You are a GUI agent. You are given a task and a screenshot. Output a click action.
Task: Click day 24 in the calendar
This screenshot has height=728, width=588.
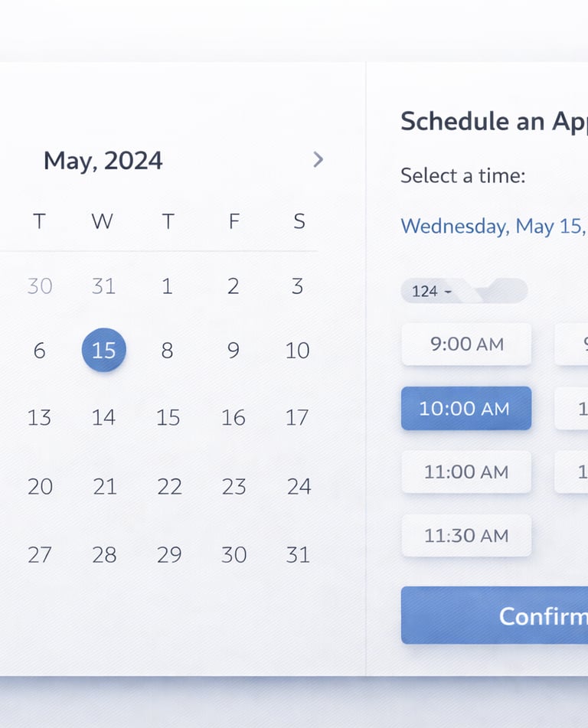[299, 486]
